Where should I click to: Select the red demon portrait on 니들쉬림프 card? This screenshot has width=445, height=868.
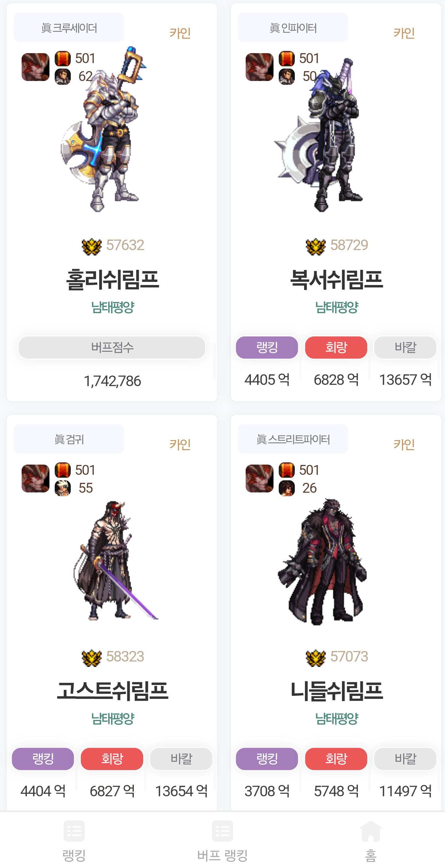click(259, 478)
